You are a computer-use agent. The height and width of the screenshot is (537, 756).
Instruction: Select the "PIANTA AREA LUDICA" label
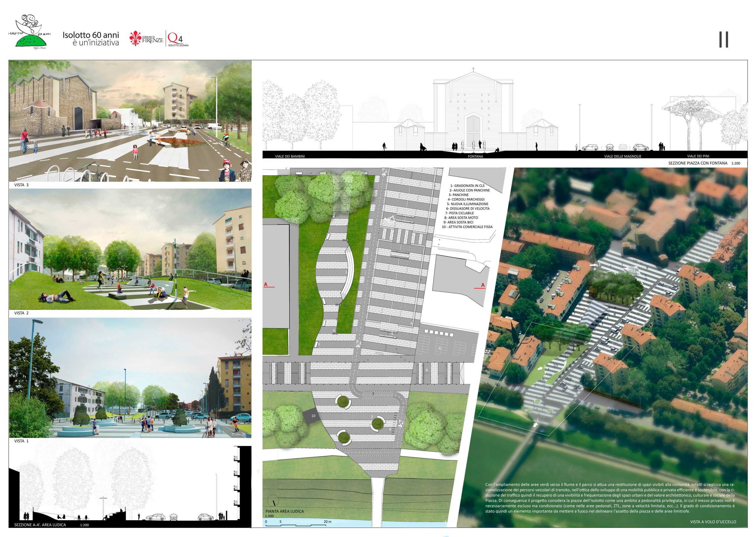click(285, 511)
